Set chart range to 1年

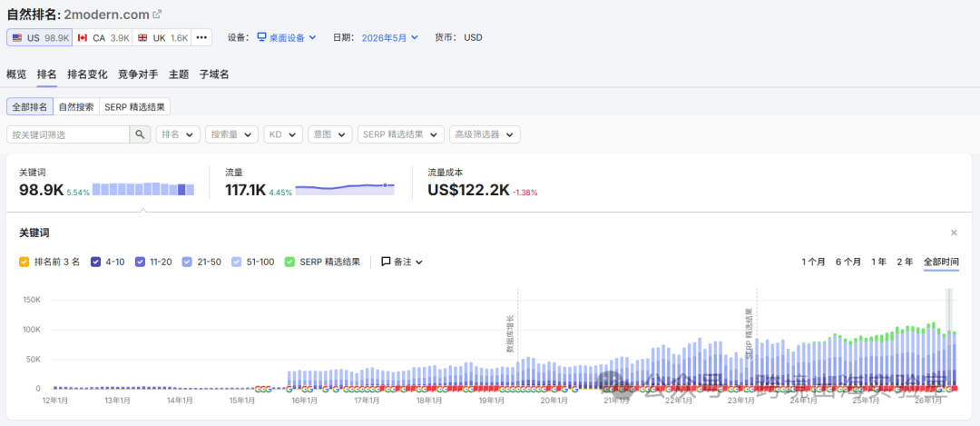pyautogui.click(x=878, y=262)
